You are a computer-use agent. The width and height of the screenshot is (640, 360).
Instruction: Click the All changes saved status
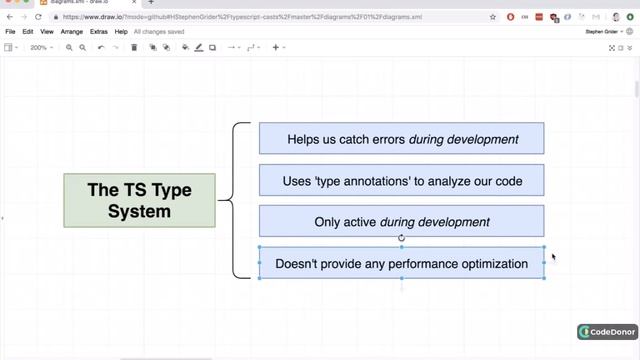[159, 31]
